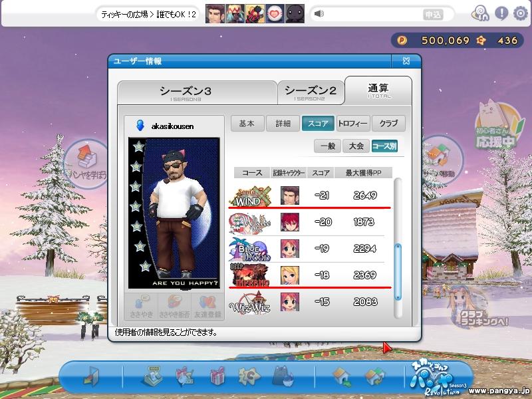Click the パンヤを学ぼう tutorial bubble

86,164
